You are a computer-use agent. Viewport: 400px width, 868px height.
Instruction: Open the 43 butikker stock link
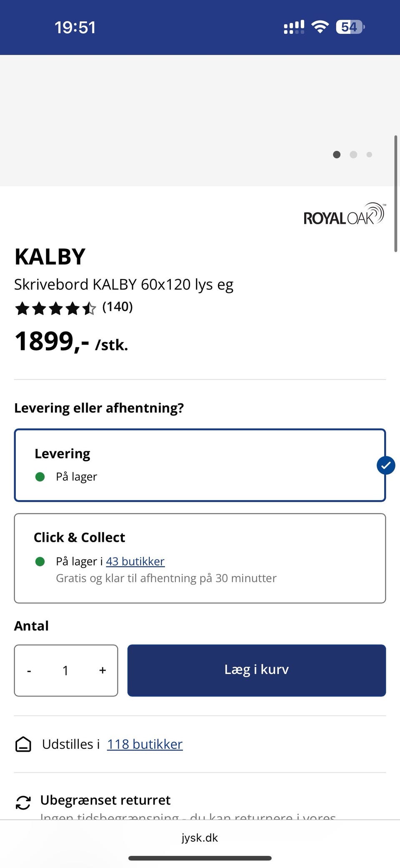pos(135,561)
